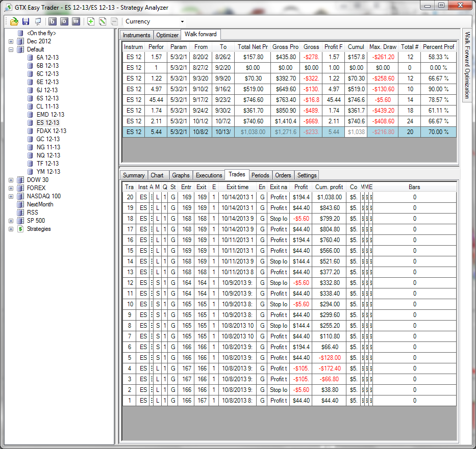Expand the DOW 30 tree node
Image resolution: width=476 pixels, height=449 pixels.
(11, 180)
